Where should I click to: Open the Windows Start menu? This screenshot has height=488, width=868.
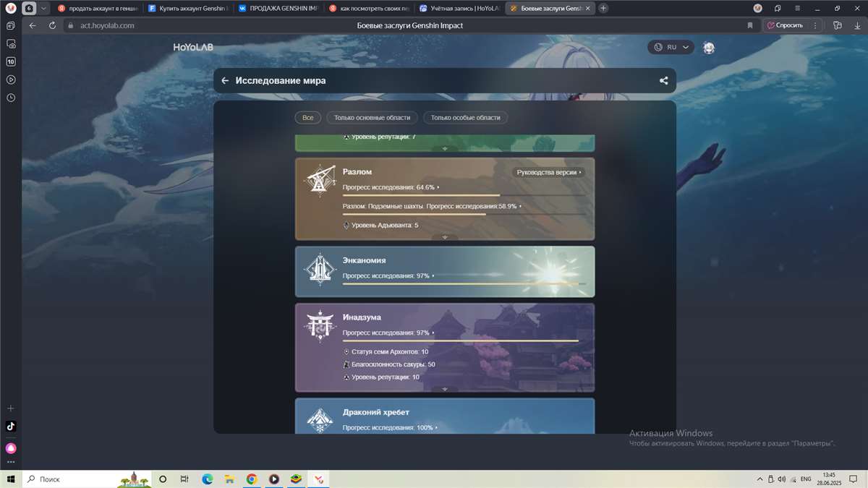pos(10,479)
